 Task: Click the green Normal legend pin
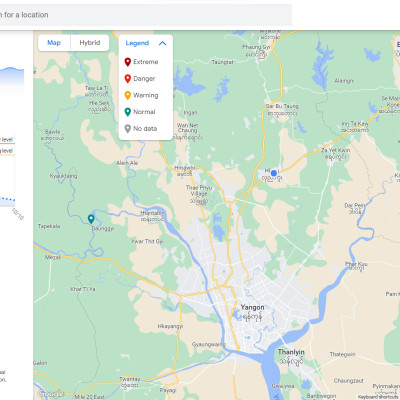[127, 112]
